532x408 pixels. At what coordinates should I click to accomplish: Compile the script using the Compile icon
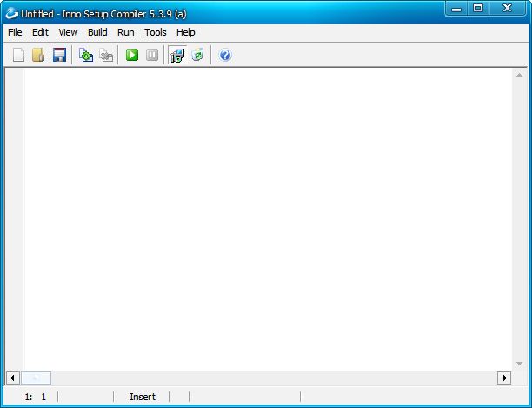(x=85, y=55)
